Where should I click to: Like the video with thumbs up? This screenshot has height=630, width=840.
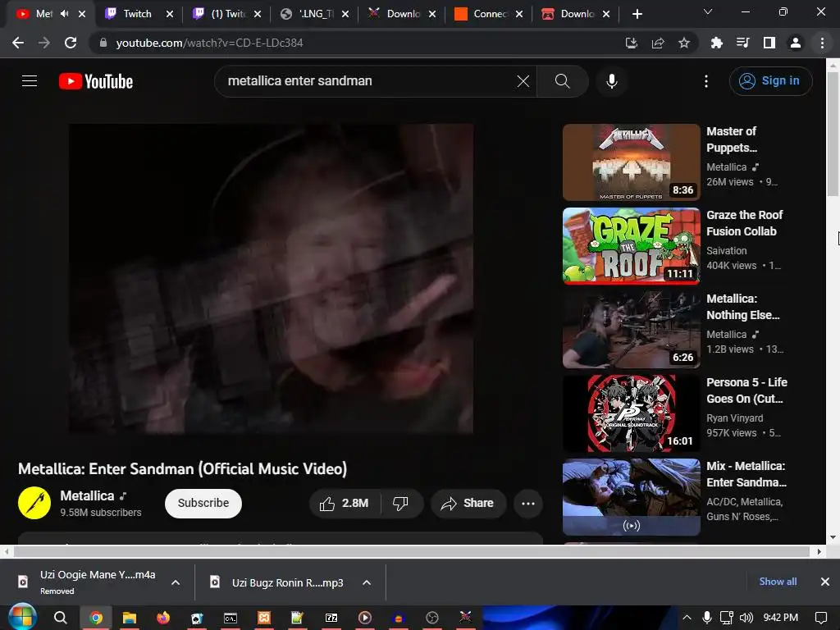345,503
